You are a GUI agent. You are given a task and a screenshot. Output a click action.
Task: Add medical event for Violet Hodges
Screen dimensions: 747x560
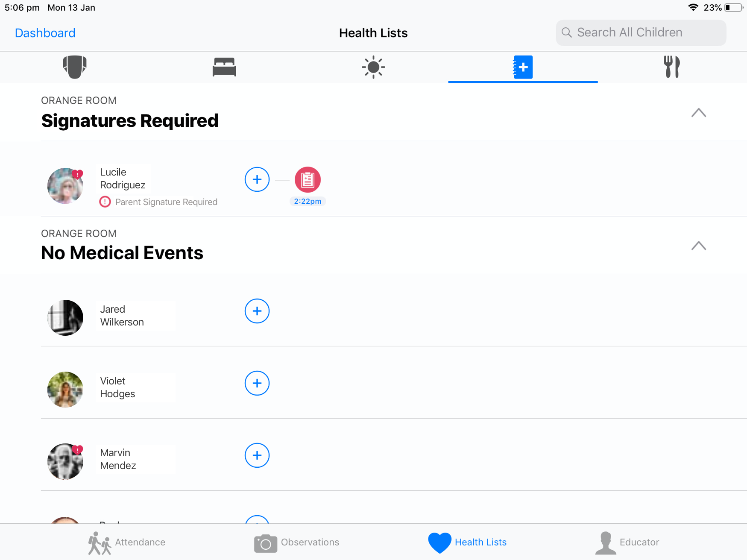click(257, 384)
